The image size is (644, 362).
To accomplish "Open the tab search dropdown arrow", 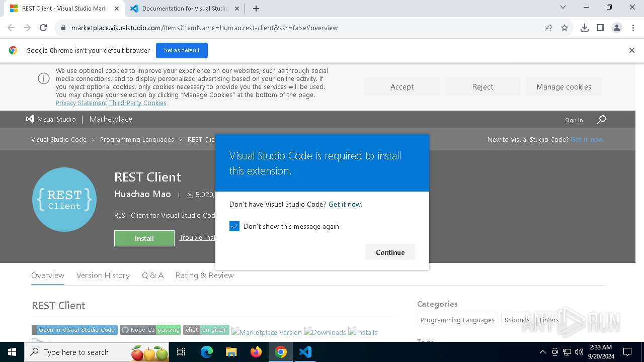I will coord(563,8).
